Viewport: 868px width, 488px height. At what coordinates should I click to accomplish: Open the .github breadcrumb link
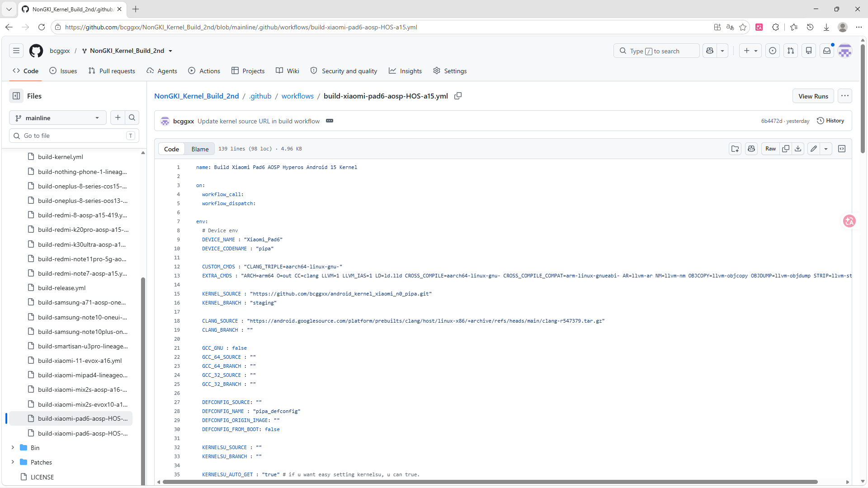coord(260,96)
